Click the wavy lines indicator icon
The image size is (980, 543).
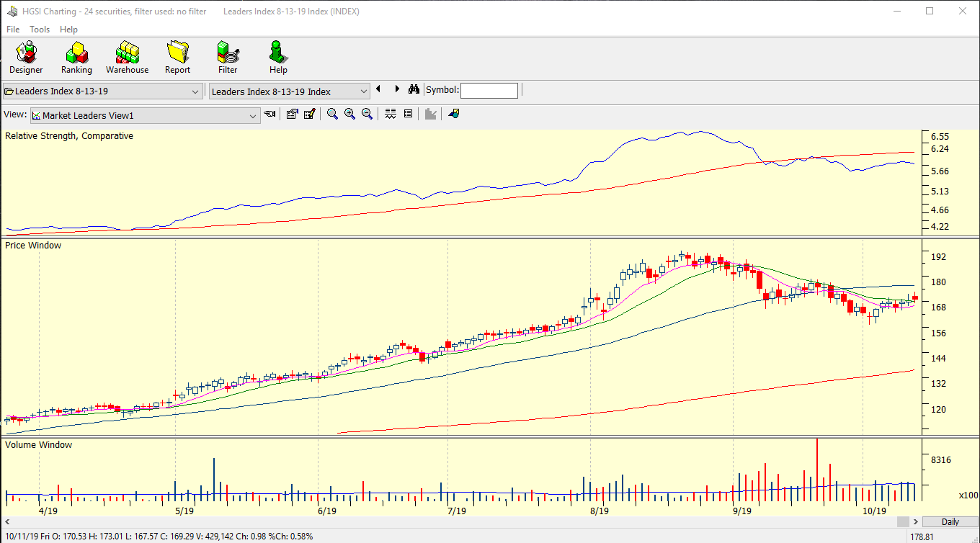(x=391, y=114)
